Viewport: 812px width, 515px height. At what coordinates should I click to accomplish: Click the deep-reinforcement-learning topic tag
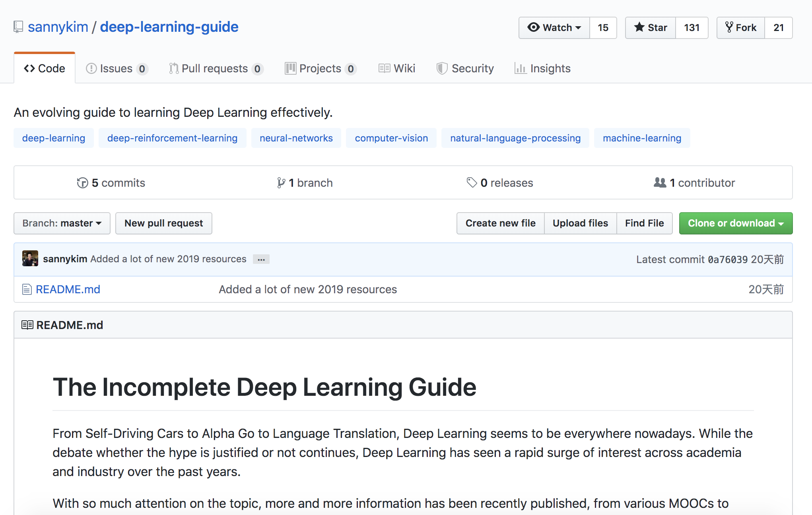(x=172, y=138)
